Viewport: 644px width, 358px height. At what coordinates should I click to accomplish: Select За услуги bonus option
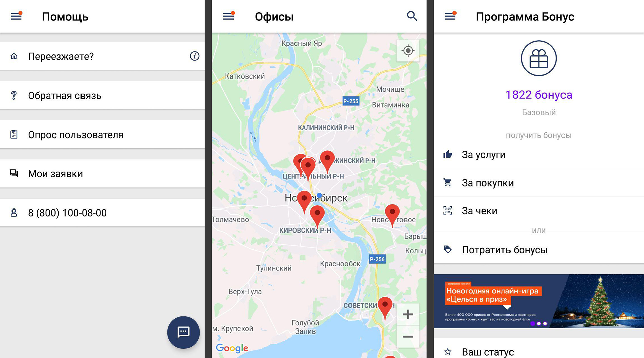click(539, 155)
